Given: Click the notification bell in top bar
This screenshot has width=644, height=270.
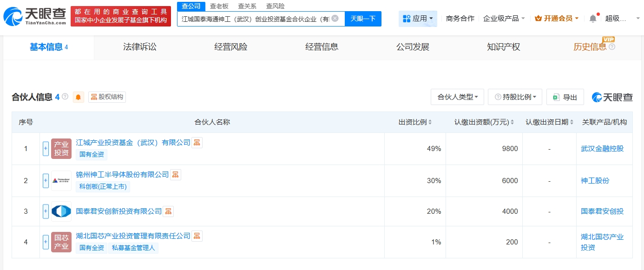Looking at the screenshot, I should [x=593, y=19].
